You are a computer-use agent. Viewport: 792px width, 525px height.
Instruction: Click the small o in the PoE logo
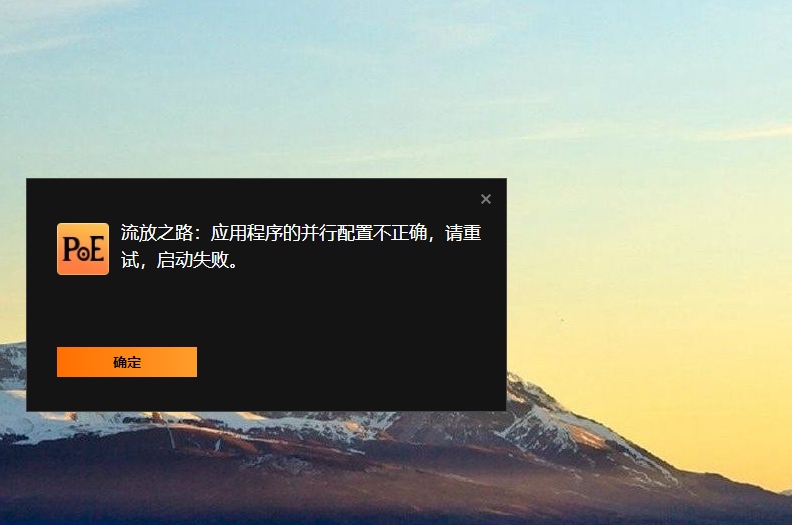83,255
